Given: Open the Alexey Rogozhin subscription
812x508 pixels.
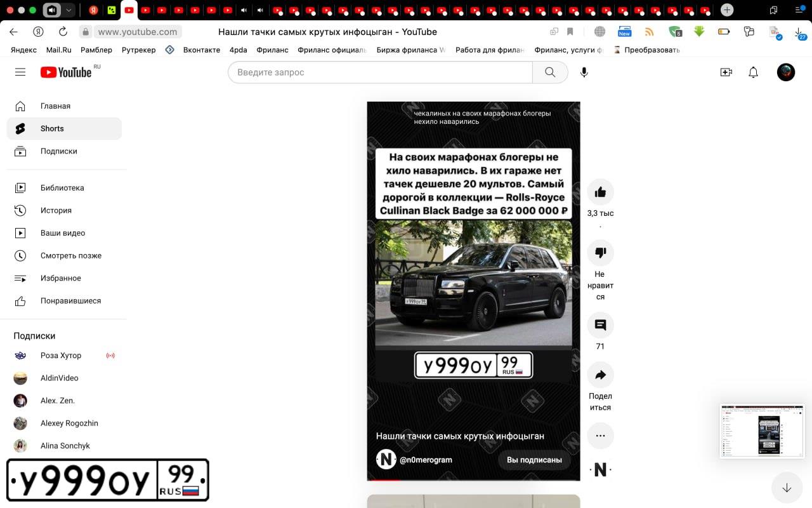Looking at the screenshot, I should coord(63,424).
